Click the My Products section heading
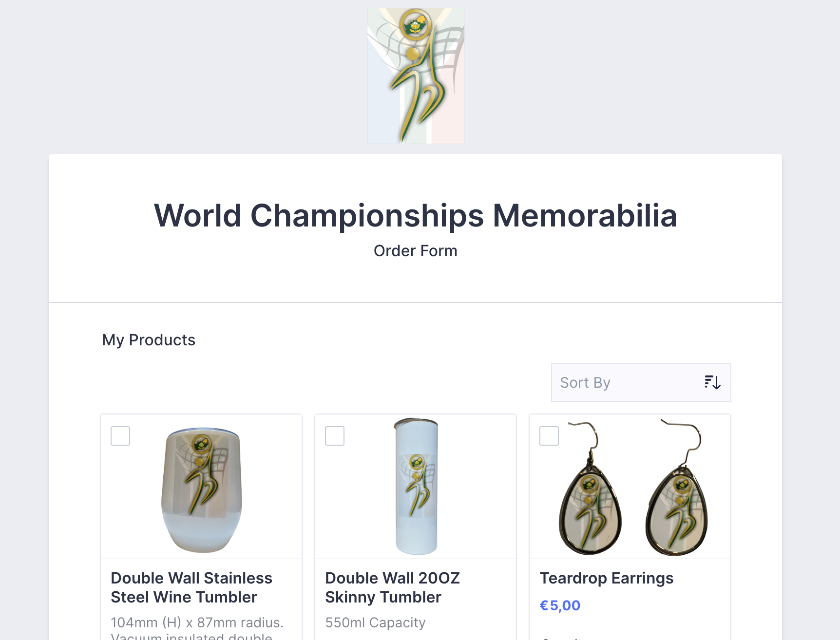 [x=149, y=340]
